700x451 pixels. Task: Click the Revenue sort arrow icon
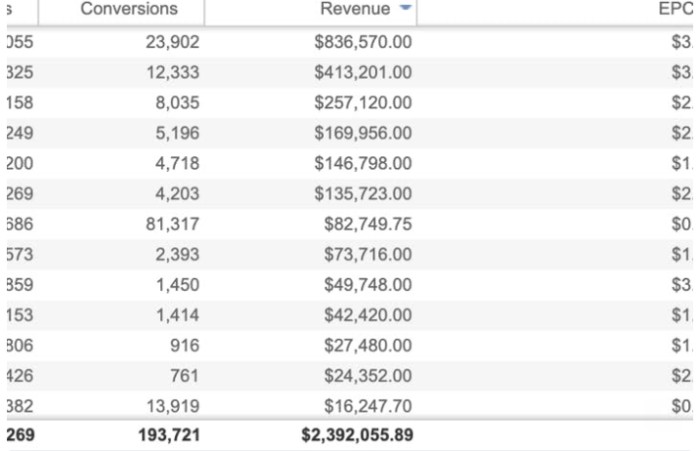tap(405, 7)
